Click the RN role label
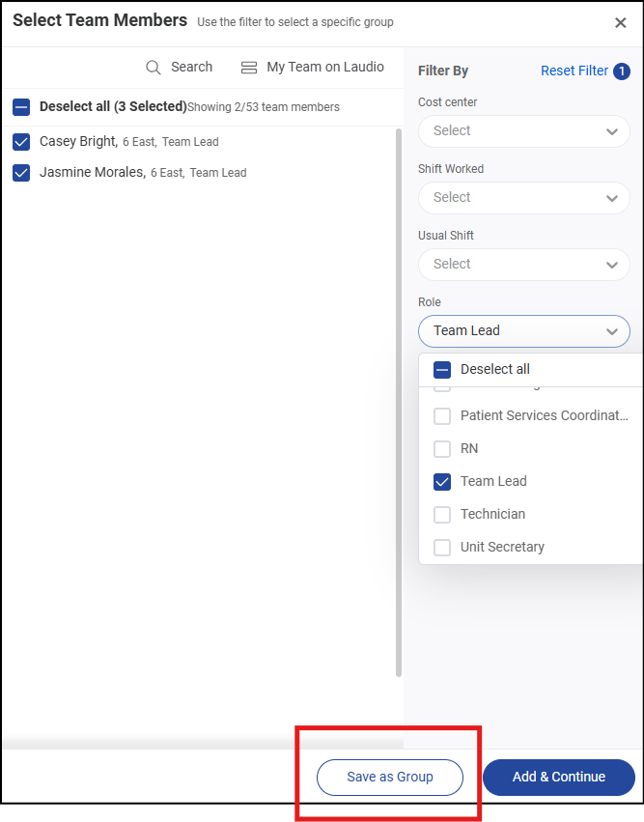The height and width of the screenshot is (822, 644). pyautogui.click(x=469, y=449)
